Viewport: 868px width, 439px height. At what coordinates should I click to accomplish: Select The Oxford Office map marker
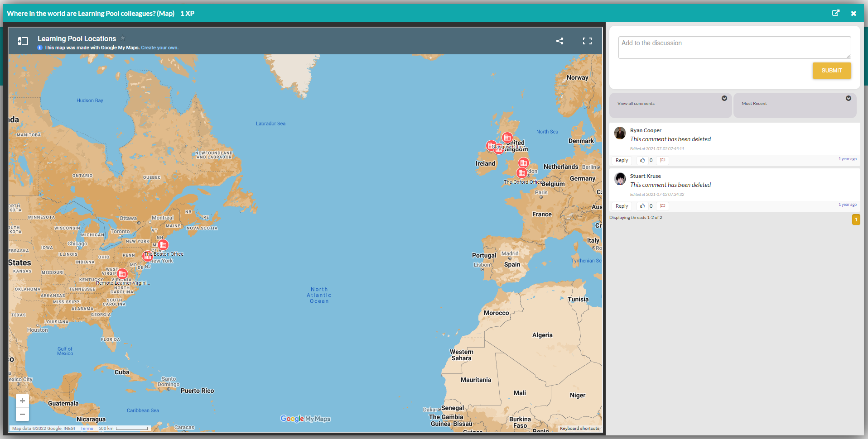[522, 173]
